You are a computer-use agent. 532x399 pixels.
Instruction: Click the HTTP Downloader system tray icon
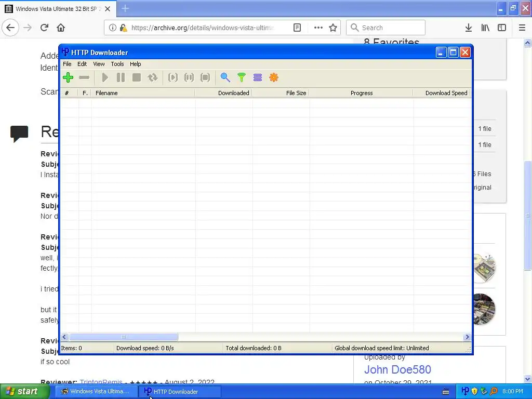coord(465,391)
